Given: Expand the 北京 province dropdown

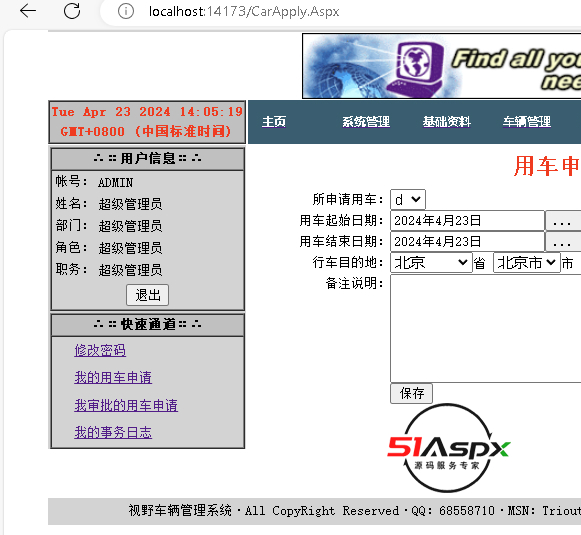Looking at the screenshot, I should tap(431, 263).
